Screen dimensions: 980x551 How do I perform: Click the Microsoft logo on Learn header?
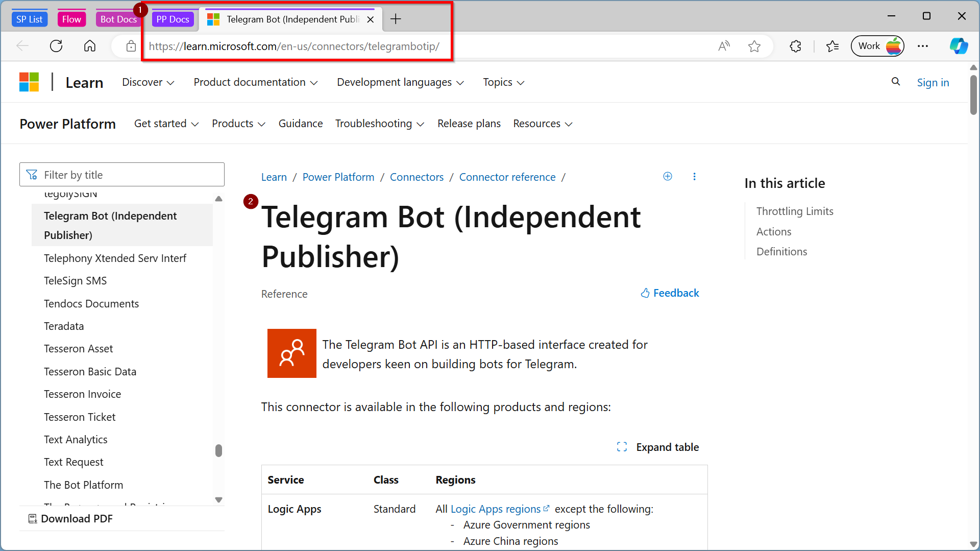(x=29, y=82)
